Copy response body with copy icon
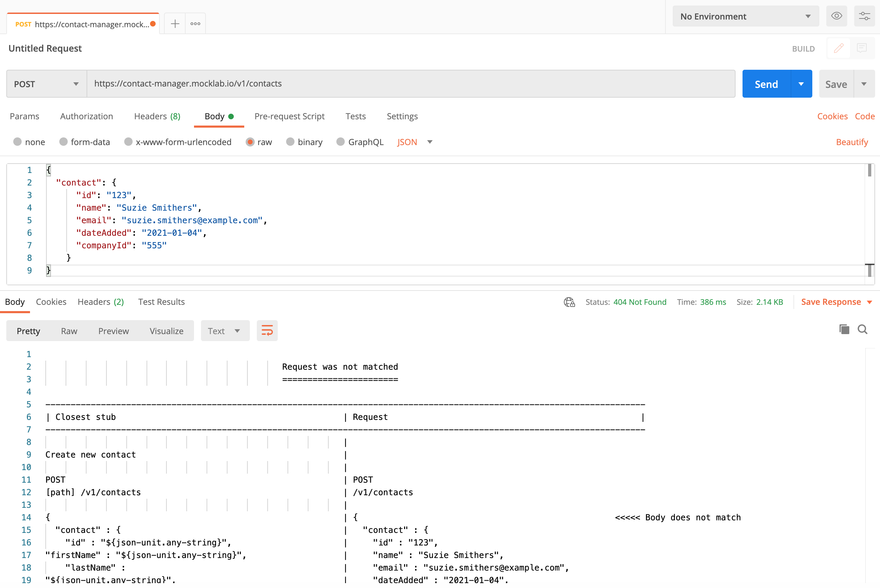 tap(844, 330)
